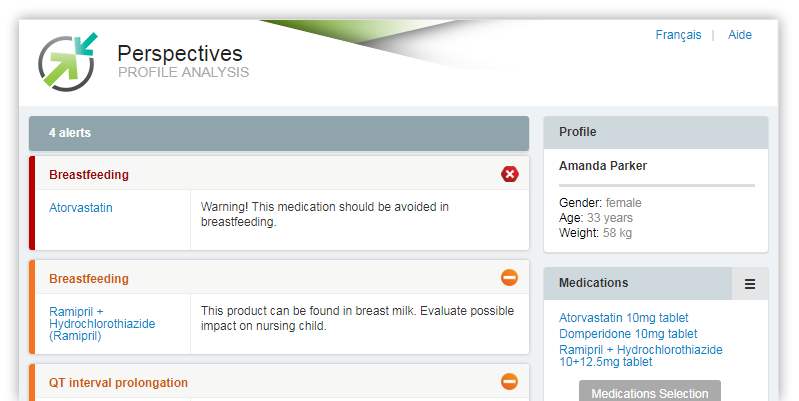Click orange minus icon on Ramipril Breastfeeding alert
This screenshot has height=401, width=799.
coord(510,278)
